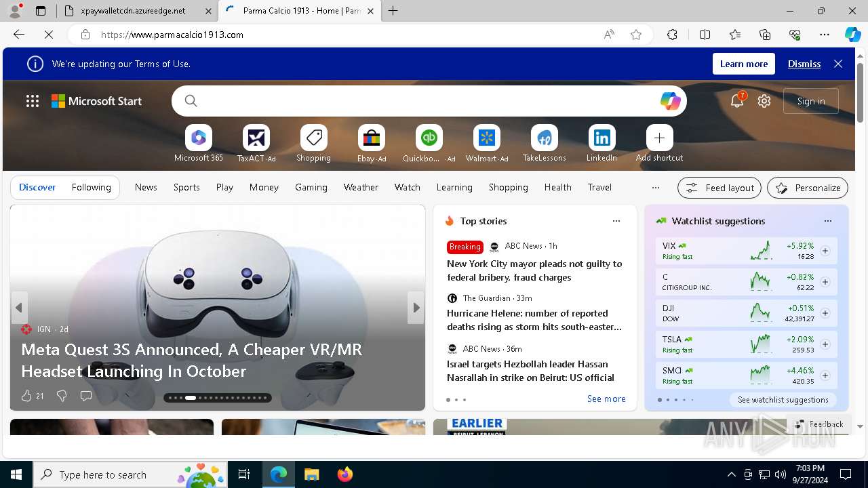This screenshot has height=488, width=868.
Task: Like the Meta Quest 3S article
Action: coord(26,396)
